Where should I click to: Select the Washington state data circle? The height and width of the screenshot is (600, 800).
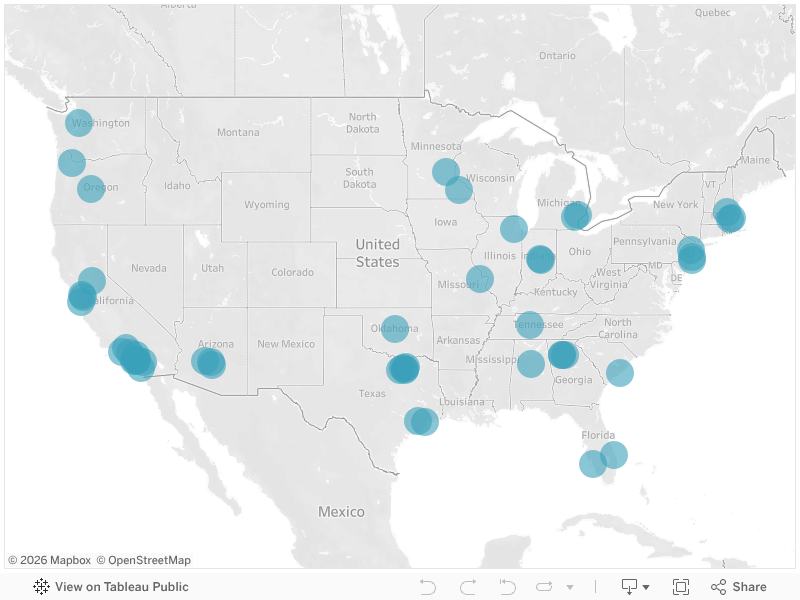pyautogui.click(x=79, y=122)
